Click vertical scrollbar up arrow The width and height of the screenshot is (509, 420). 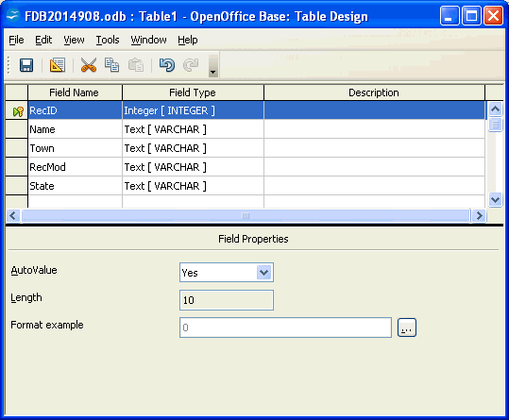coord(495,109)
